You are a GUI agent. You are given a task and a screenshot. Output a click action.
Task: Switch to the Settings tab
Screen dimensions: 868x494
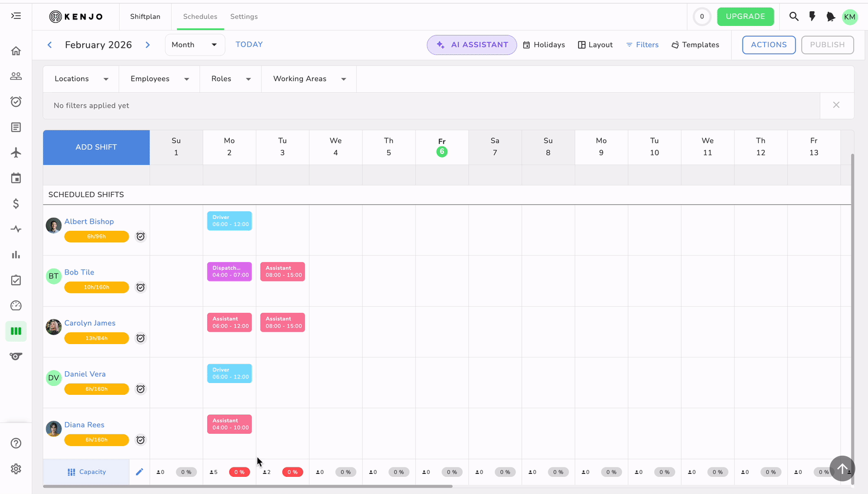244,17
